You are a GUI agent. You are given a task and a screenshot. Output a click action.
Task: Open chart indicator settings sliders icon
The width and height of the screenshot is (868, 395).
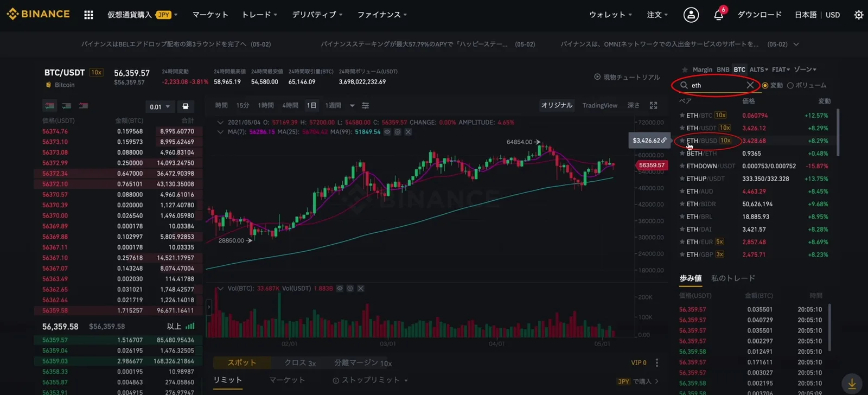point(366,105)
